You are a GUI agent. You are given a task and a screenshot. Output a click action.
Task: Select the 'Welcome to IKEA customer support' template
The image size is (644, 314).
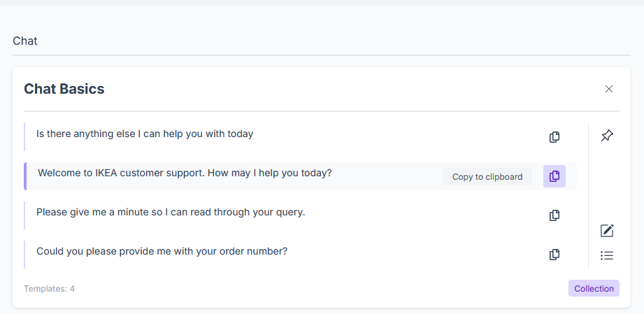[x=185, y=173]
